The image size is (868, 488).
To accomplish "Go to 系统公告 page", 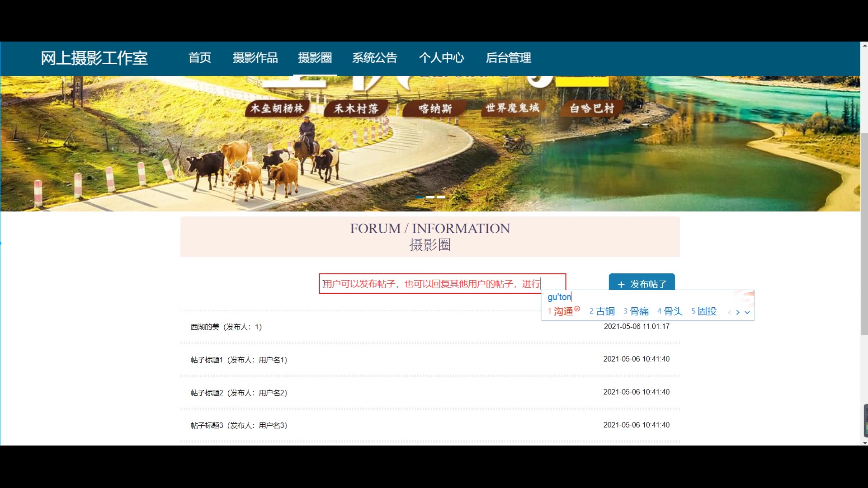I will (x=374, y=58).
